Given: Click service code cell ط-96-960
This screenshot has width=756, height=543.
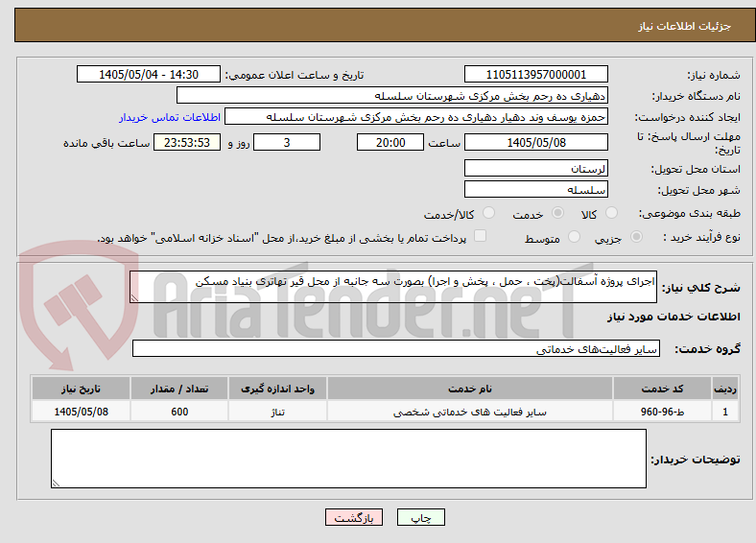Looking at the screenshot, I should (663, 412).
